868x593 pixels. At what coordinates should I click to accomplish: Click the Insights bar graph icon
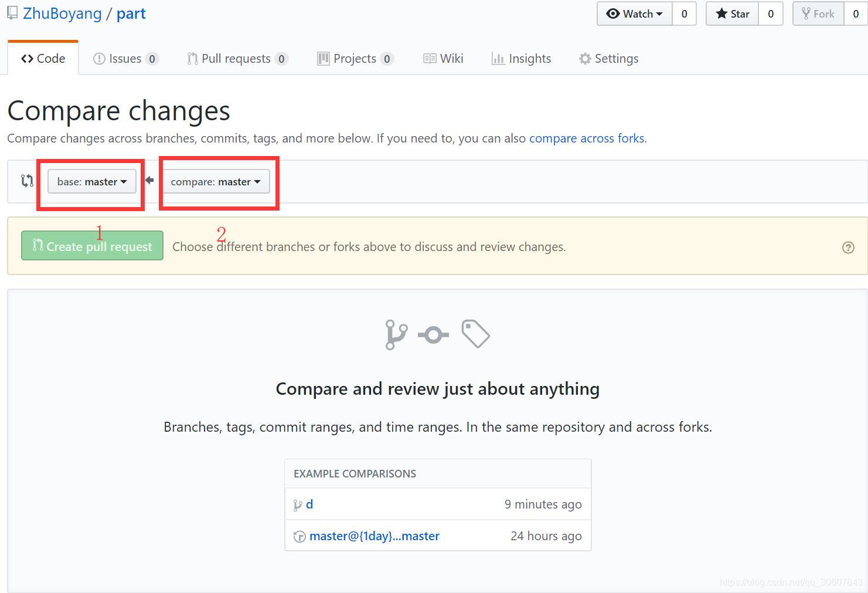[498, 59]
